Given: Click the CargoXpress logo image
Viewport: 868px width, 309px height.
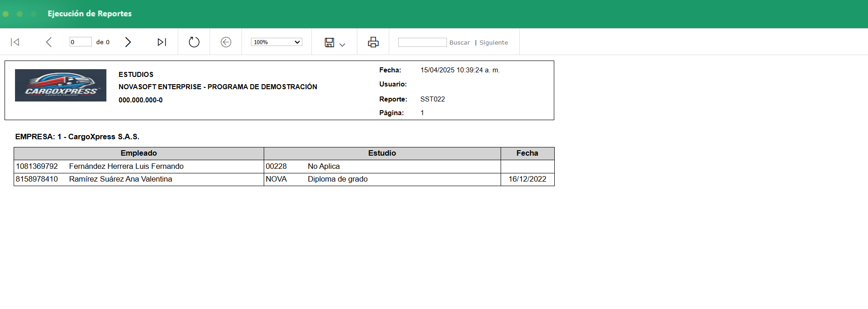Looking at the screenshot, I should [x=60, y=85].
